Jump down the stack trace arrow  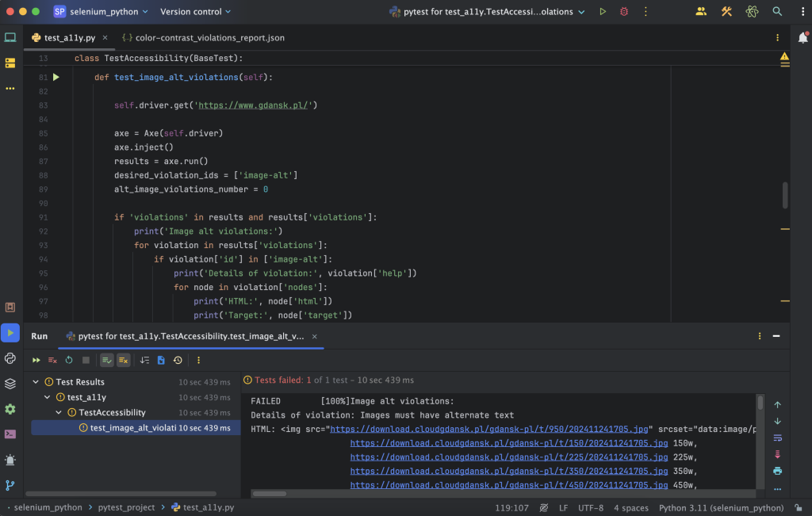tap(777, 422)
